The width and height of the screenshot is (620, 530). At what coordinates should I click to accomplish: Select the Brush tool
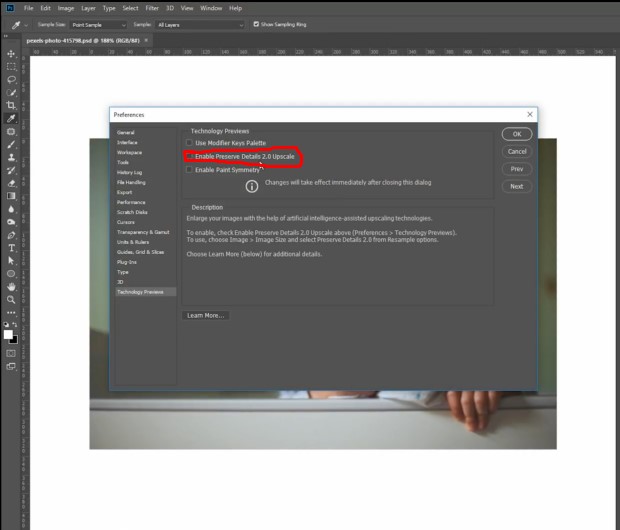point(11,144)
